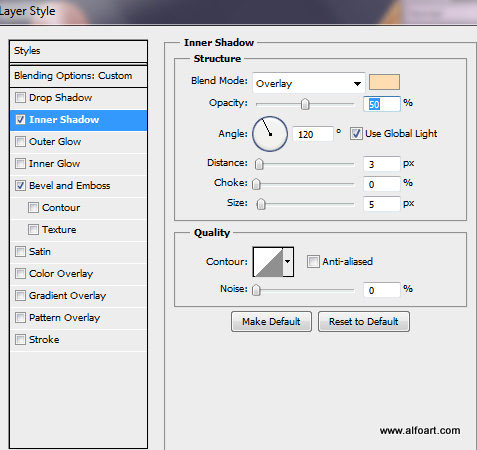Viewport: 477px width, 450px height.
Task: Toggle Use Global Light checkbox
Action: pyautogui.click(x=356, y=134)
